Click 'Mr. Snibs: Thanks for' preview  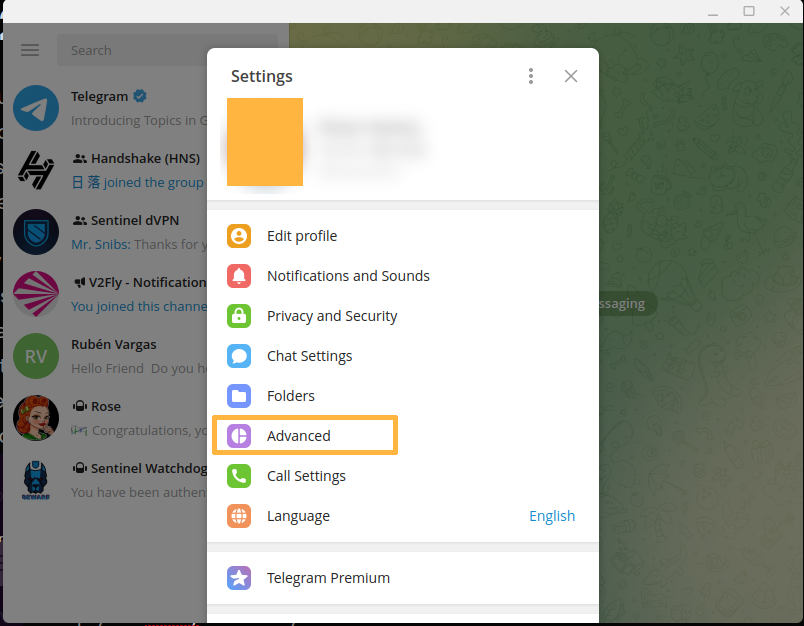tap(139, 245)
